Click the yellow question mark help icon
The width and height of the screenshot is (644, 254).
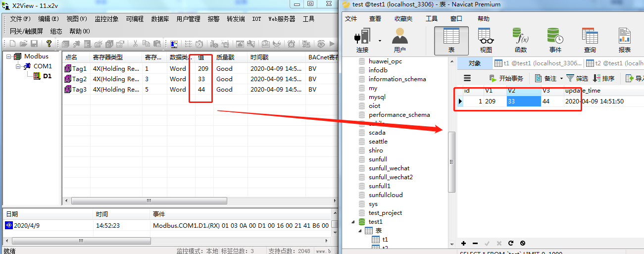tap(49, 44)
